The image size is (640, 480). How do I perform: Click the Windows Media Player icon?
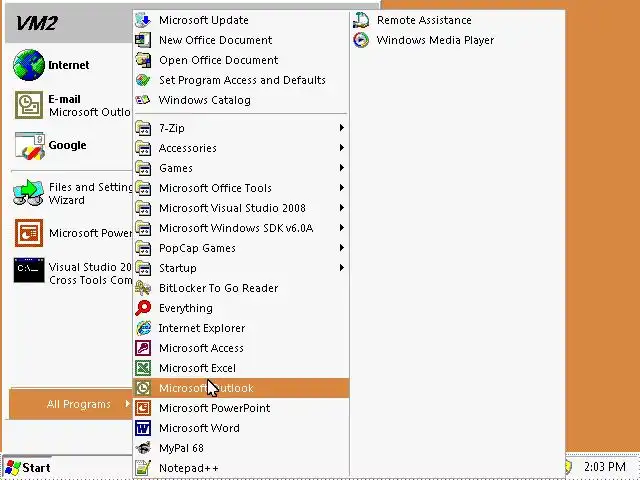361,40
